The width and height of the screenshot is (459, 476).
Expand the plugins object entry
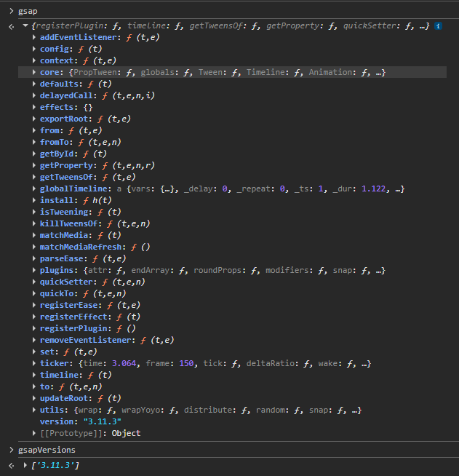click(34, 270)
